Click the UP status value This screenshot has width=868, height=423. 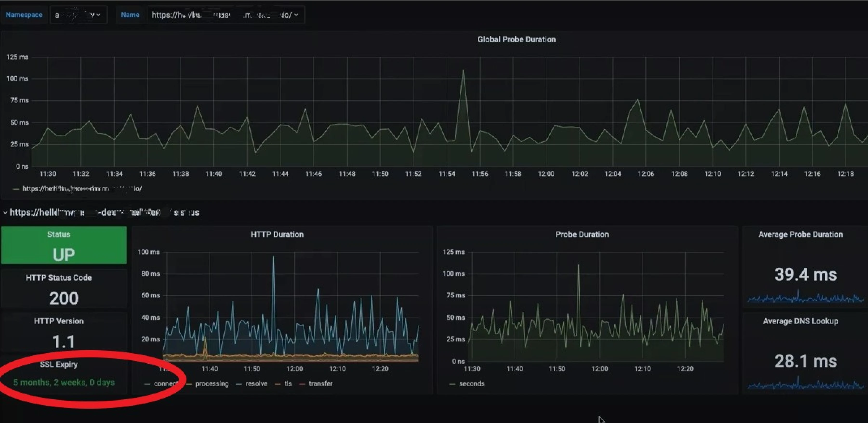(64, 254)
